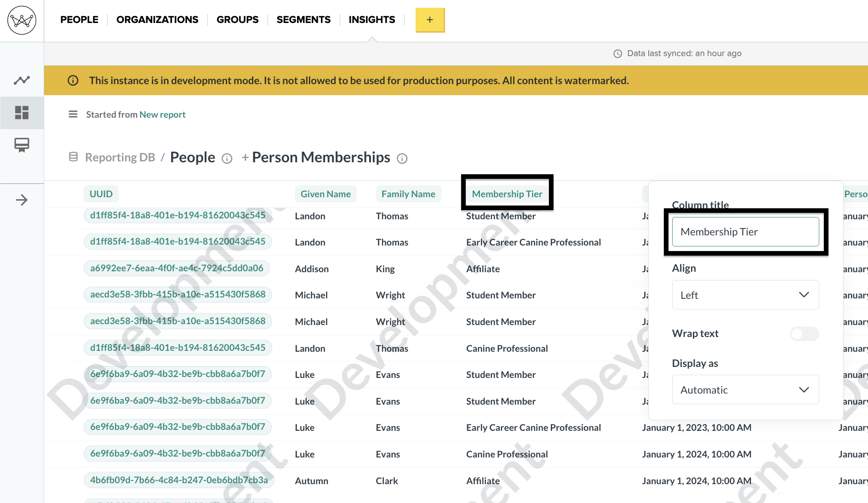Click the Given Name column header

coord(325,194)
